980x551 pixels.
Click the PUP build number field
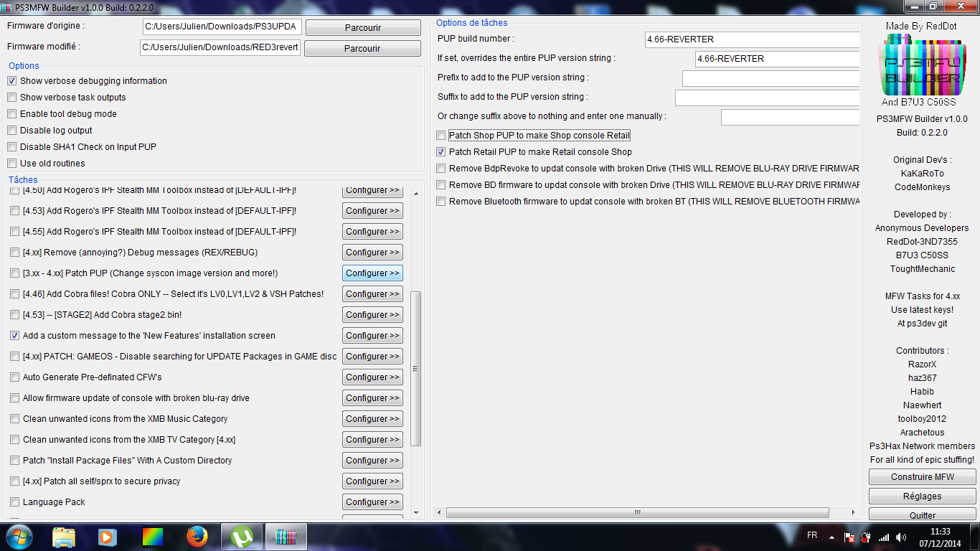tap(752, 39)
